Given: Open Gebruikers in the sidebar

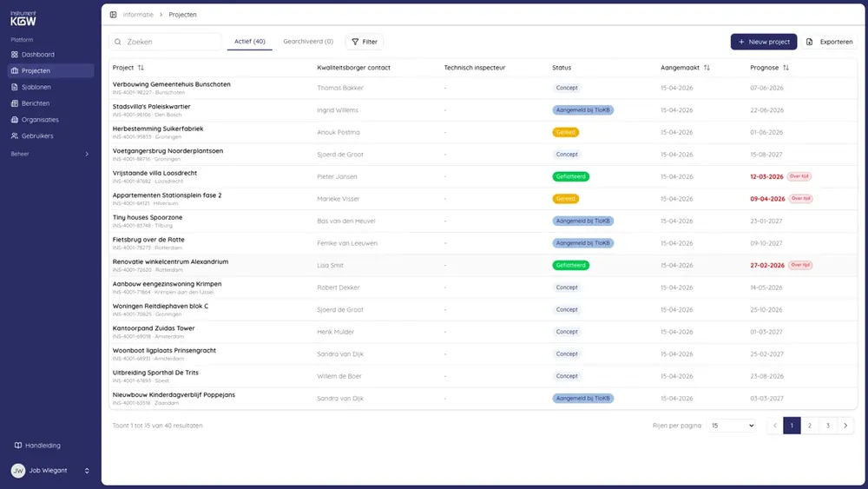Looking at the screenshot, I should (x=50, y=135).
